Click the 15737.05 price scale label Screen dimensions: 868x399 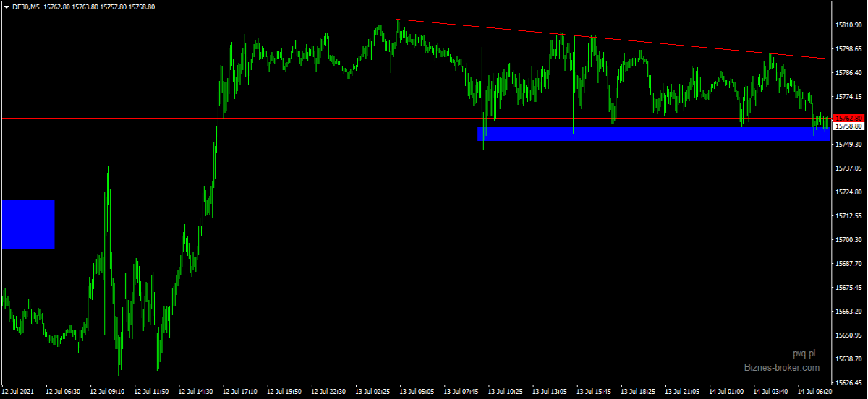[x=848, y=168]
